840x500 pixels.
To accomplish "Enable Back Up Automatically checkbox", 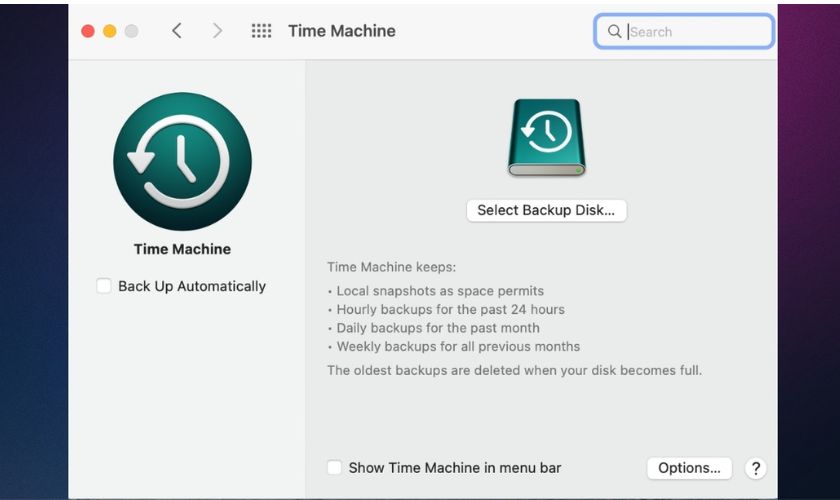I will pyautogui.click(x=103, y=286).
